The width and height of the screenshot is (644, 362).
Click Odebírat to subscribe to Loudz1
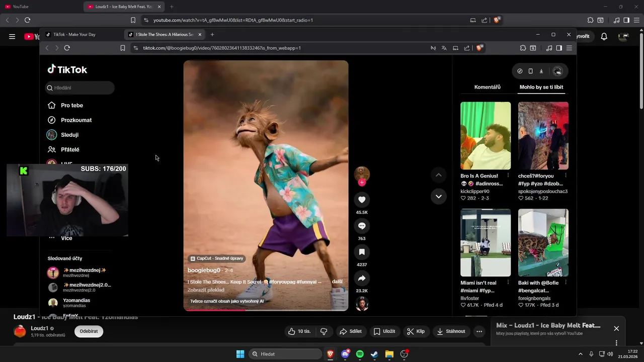pos(89,331)
